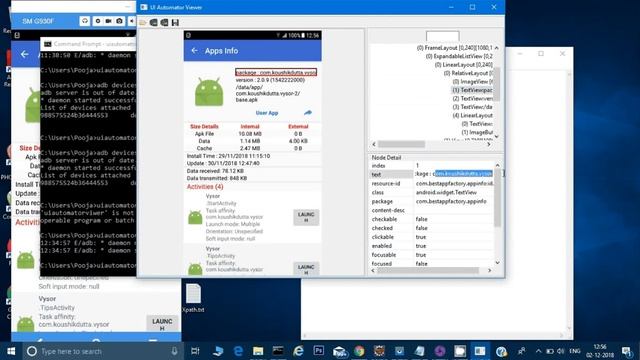This screenshot has height=360, width=640.
Task: Open Internet Explorer from the taskbar
Action: (x=298, y=351)
